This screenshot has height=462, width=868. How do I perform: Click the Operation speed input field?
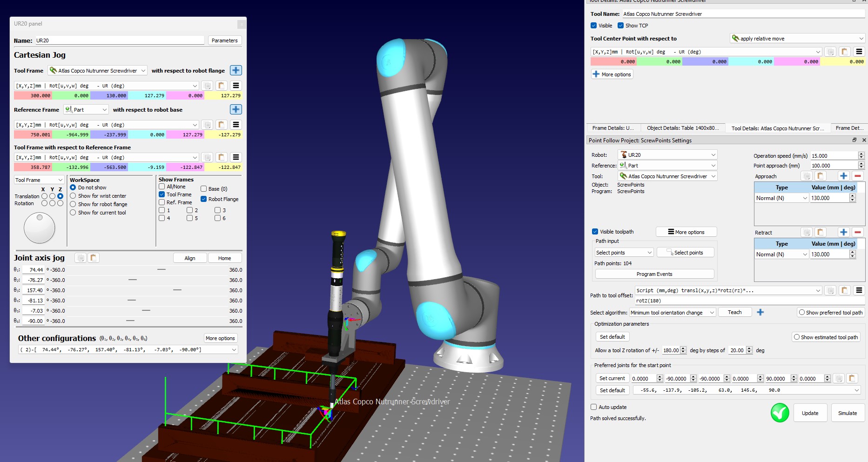click(833, 156)
